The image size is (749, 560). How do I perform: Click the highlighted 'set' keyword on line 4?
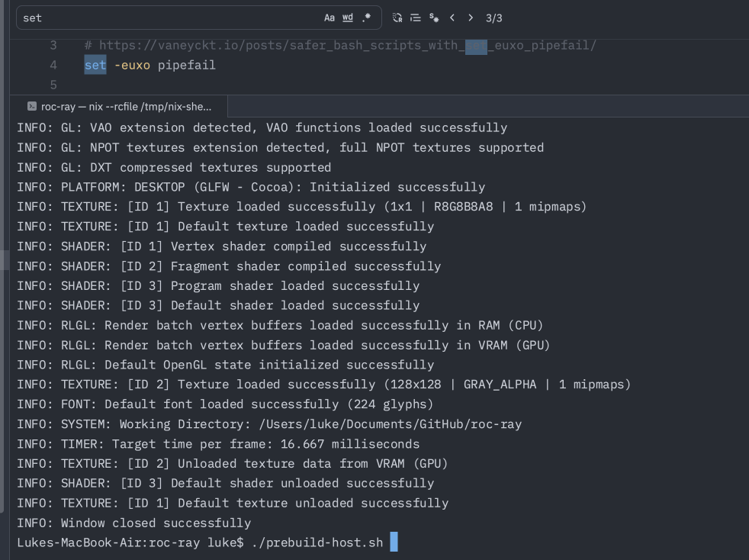click(x=95, y=65)
